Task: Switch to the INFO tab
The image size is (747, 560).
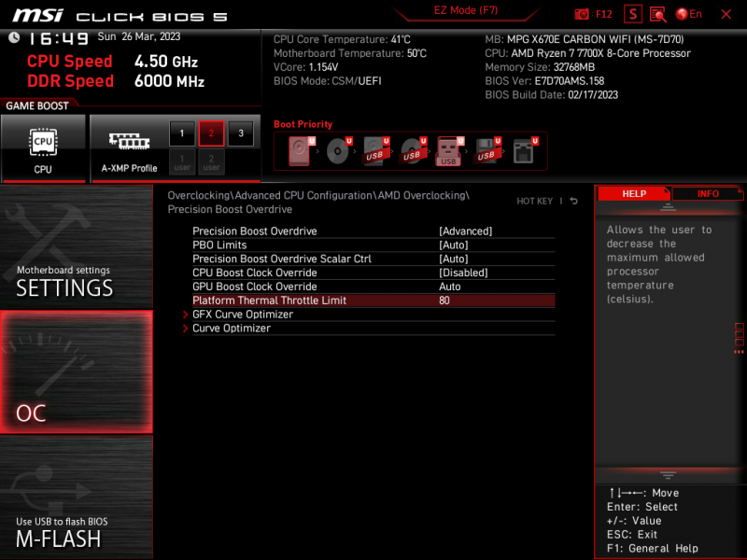Action: click(708, 194)
